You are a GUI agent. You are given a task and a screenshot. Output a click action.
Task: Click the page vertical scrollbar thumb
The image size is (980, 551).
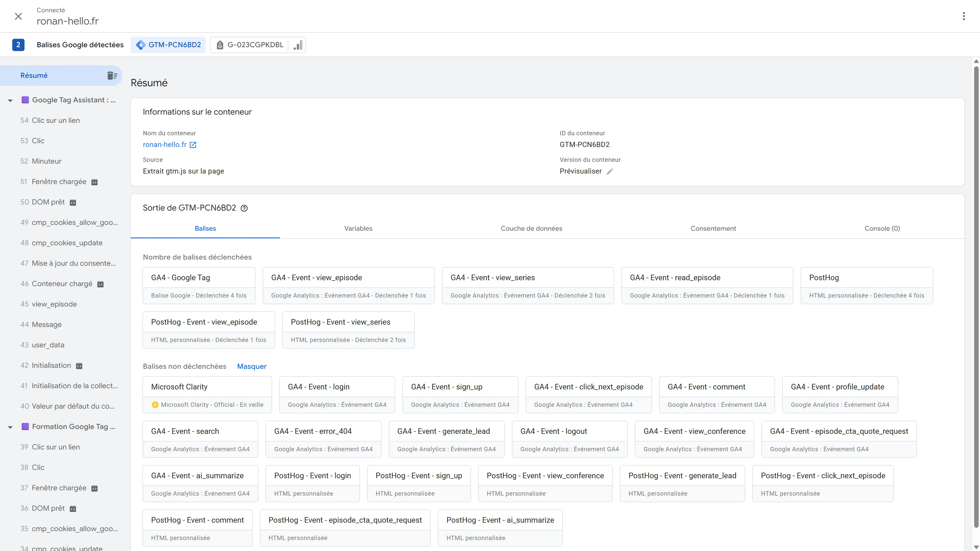tap(976, 297)
